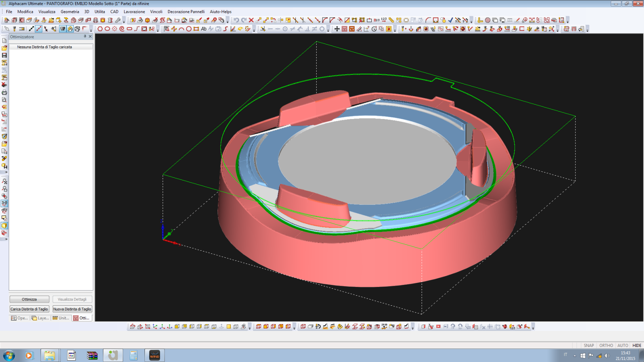Screen dimensions: 644x362
Task: Toggle SNAP mode in status bar
Action: pyautogui.click(x=589, y=346)
